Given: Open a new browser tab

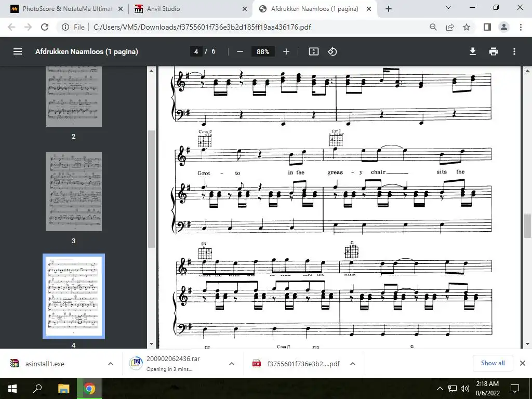Looking at the screenshot, I should click(x=389, y=9).
